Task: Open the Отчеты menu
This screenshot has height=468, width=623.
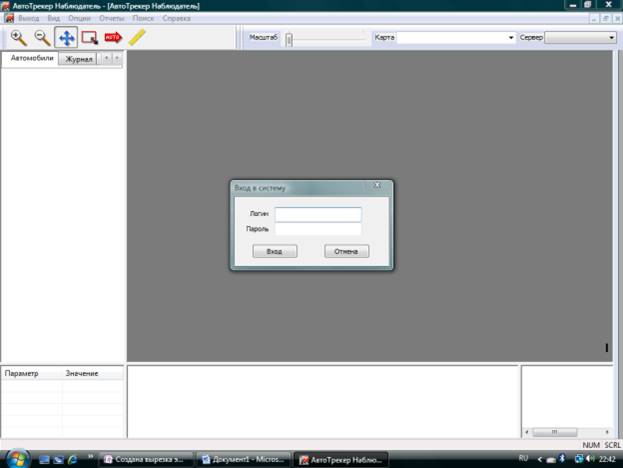Action: tap(112, 18)
